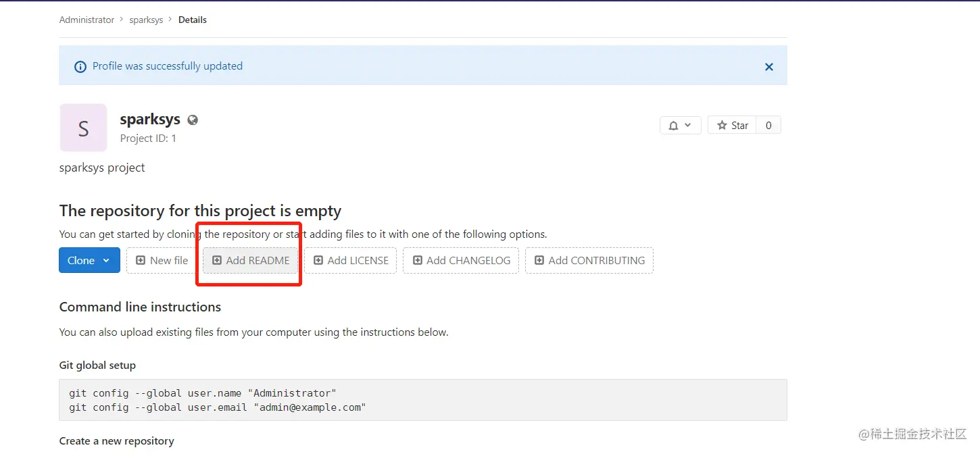Open the Administrator breadcrumb link

87,20
